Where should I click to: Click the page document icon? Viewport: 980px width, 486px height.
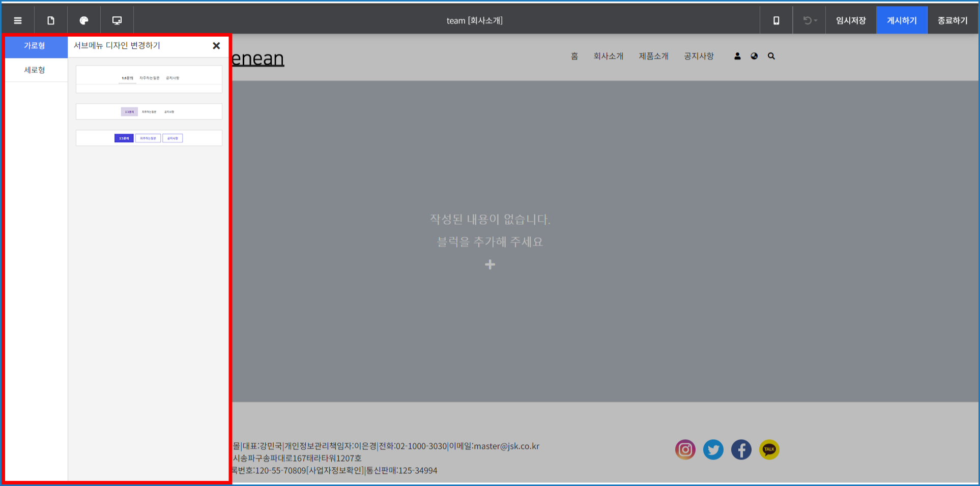[x=51, y=20]
